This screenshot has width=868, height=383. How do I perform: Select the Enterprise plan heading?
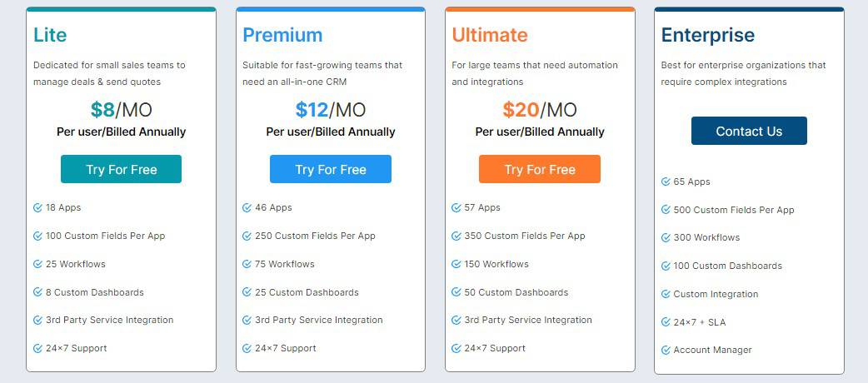point(708,35)
